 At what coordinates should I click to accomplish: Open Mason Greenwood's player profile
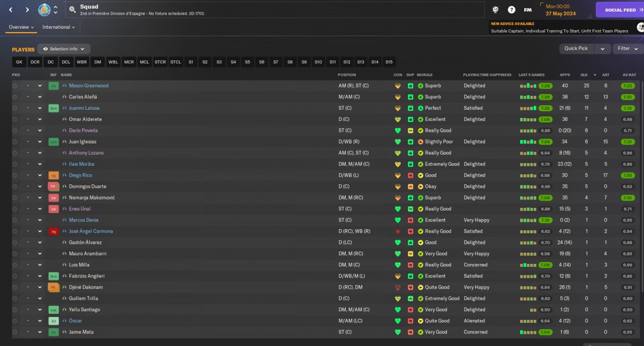(x=89, y=86)
